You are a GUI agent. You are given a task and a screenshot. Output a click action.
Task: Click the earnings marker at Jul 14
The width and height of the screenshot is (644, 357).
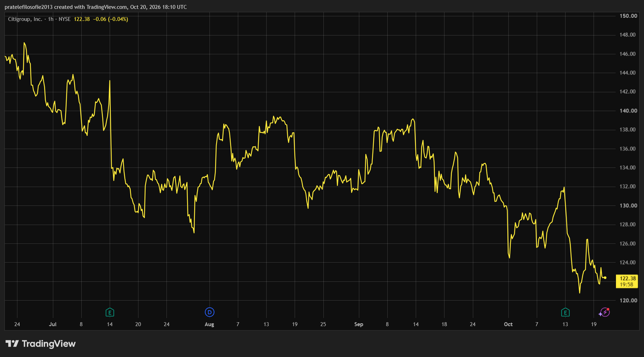110,312
